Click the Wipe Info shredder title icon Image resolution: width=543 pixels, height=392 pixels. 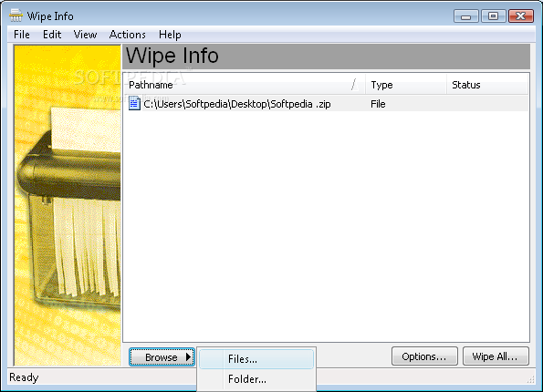[16, 15]
